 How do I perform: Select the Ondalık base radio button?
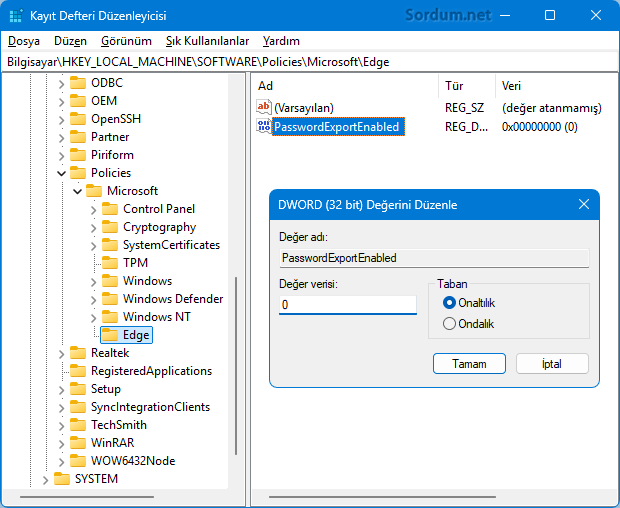click(x=449, y=324)
